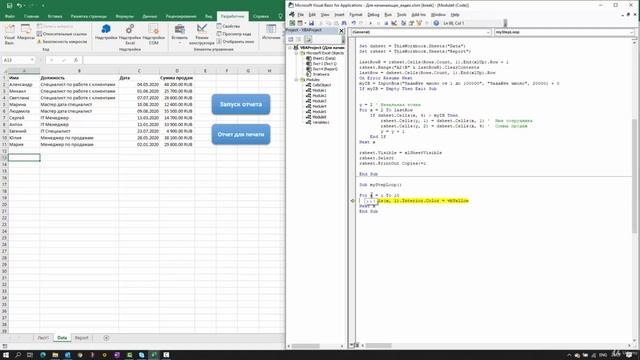Click Insert UserForm icon in VBA toolbar
This screenshot has height=360, width=640.
pyautogui.click(x=300, y=23)
